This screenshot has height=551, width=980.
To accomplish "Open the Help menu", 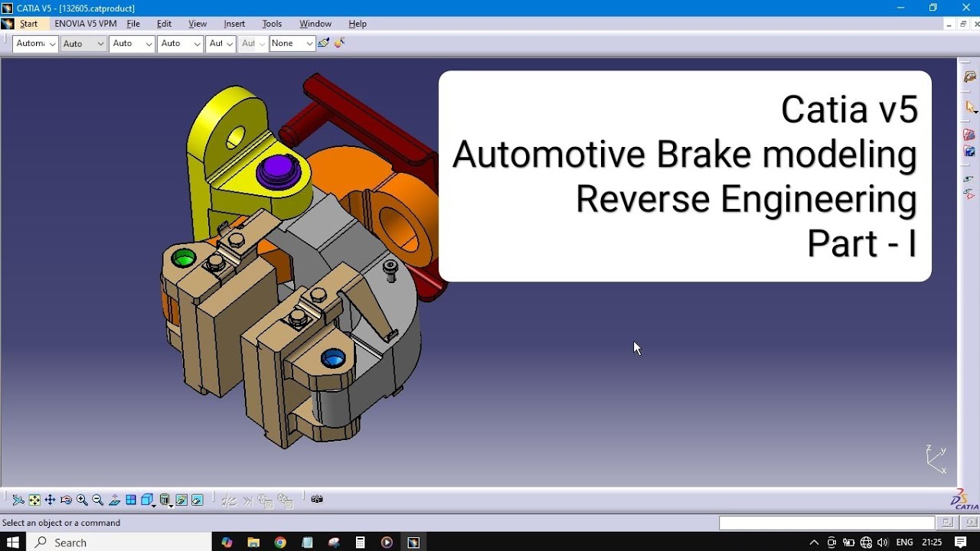I will point(358,24).
